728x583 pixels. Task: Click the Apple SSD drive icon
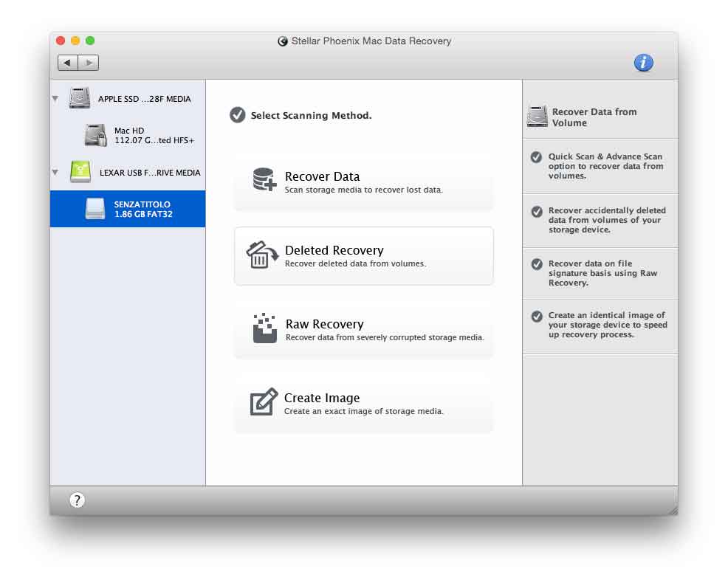(80, 98)
